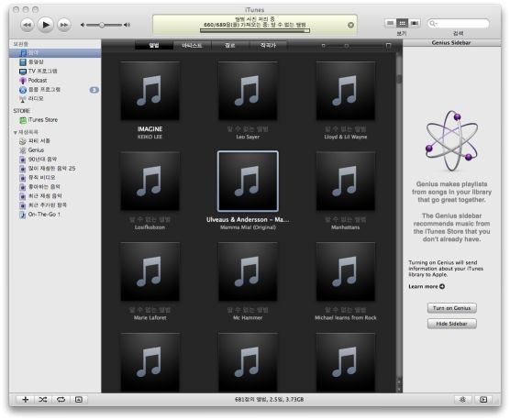Viewport: 510px width, 420px height.
Task: Set the volume slider level
Action: click(x=102, y=25)
